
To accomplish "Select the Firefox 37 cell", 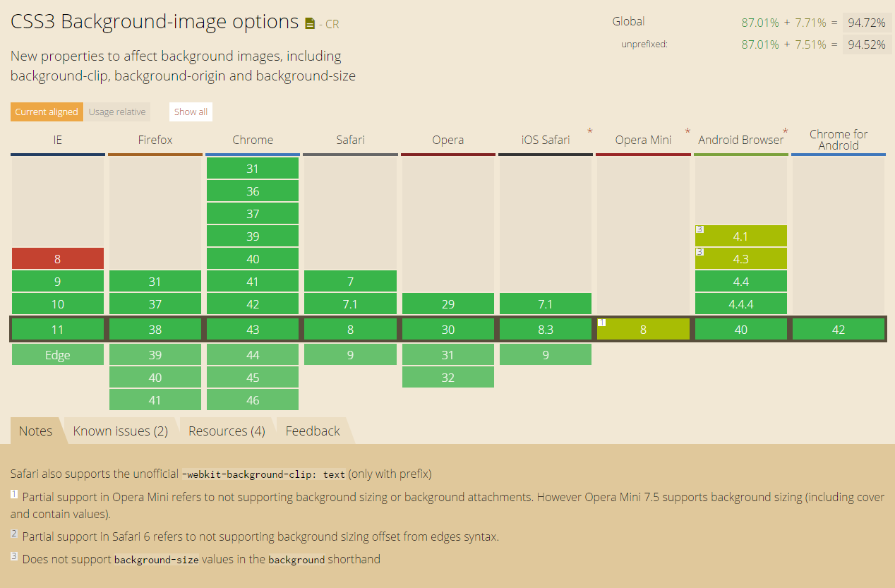I will point(155,304).
